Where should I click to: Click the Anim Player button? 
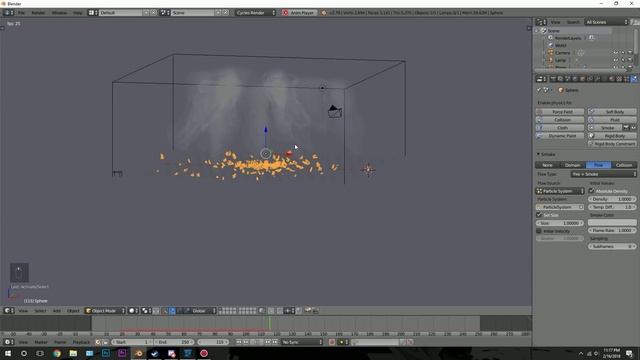[x=299, y=13]
